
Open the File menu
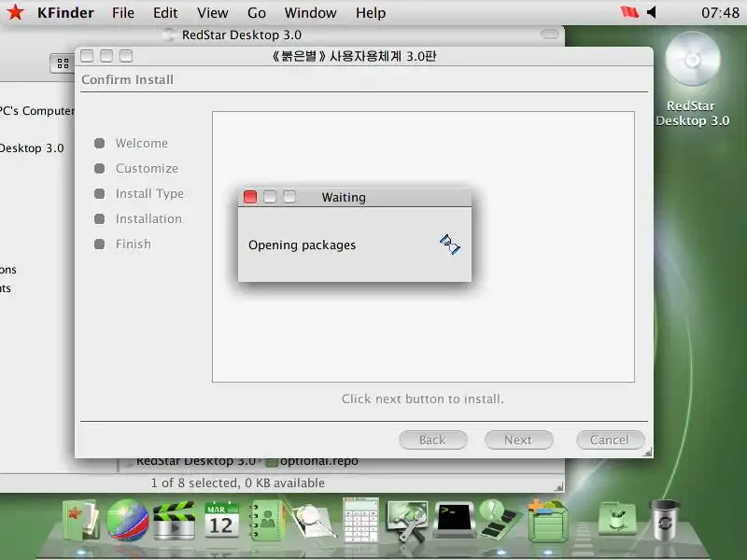123,13
